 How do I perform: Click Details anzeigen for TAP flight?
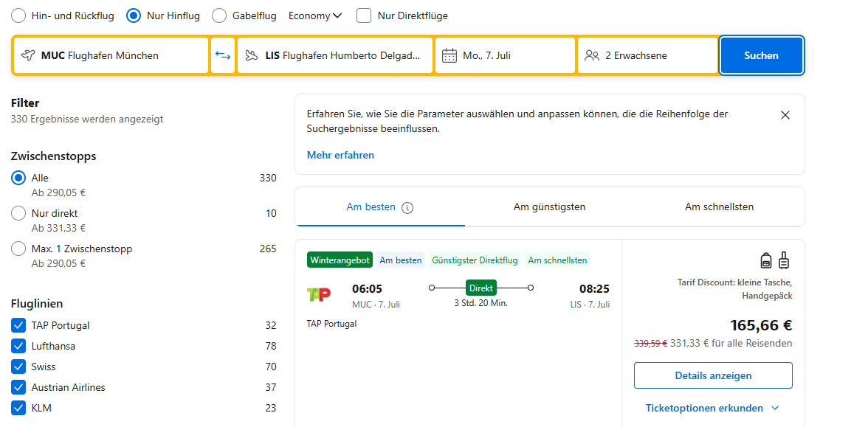tap(713, 375)
